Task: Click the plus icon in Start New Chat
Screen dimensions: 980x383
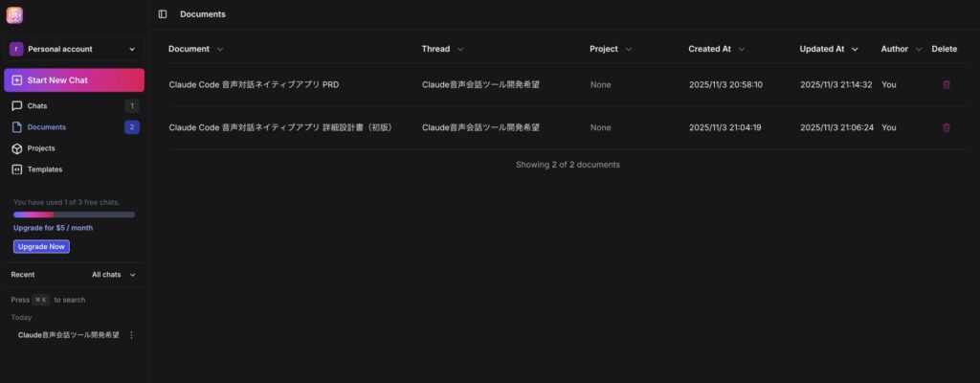Action: point(17,80)
